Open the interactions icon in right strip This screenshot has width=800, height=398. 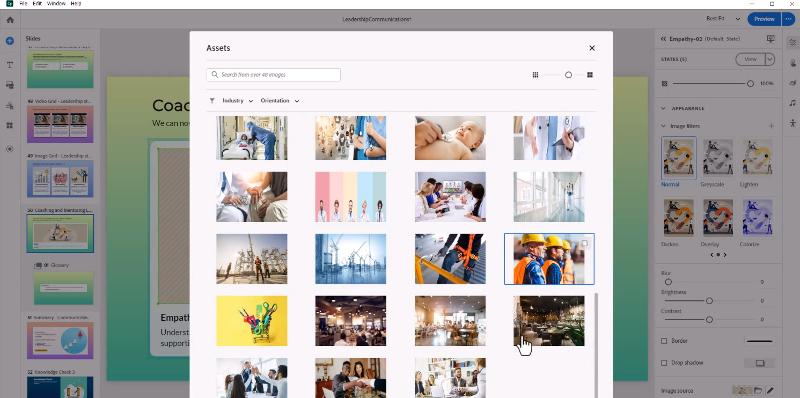point(792,63)
